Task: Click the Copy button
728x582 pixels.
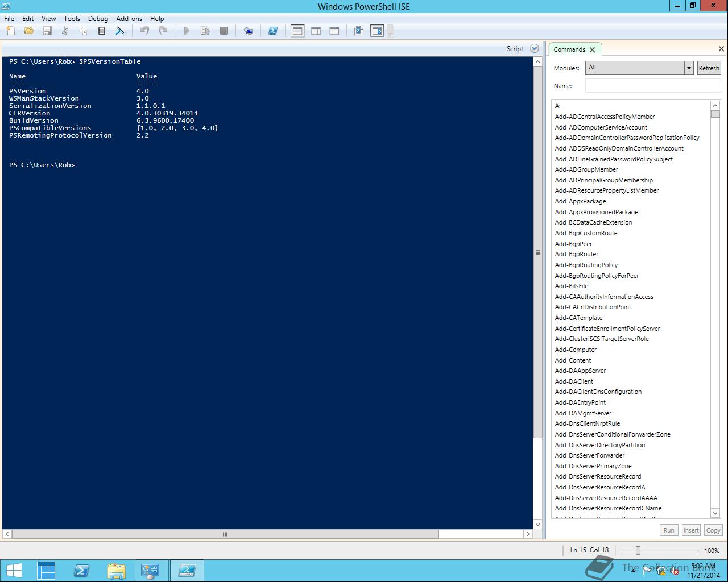Action: (x=713, y=530)
